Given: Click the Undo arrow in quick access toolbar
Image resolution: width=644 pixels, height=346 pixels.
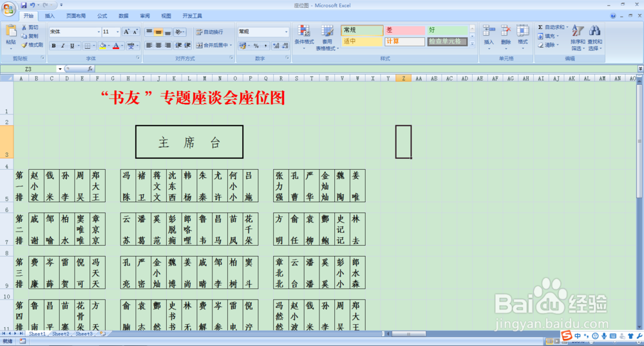Looking at the screenshot, I should tap(32, 5).
